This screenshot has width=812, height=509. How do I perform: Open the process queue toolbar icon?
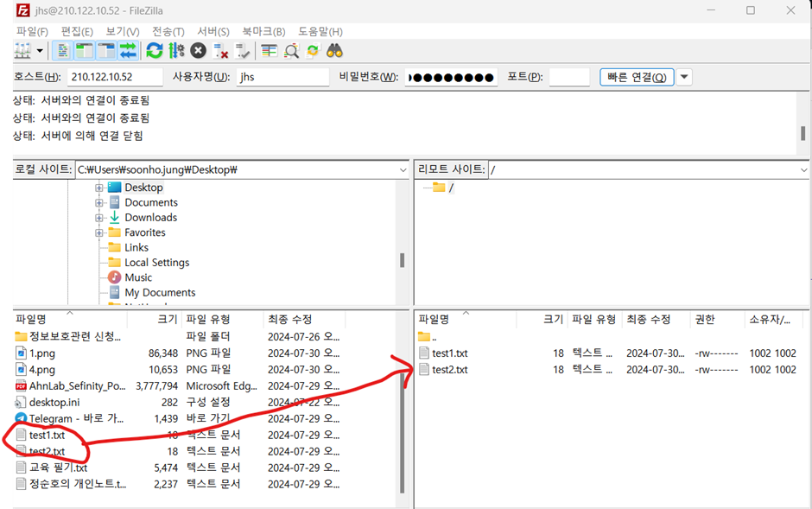pos(176,51)
